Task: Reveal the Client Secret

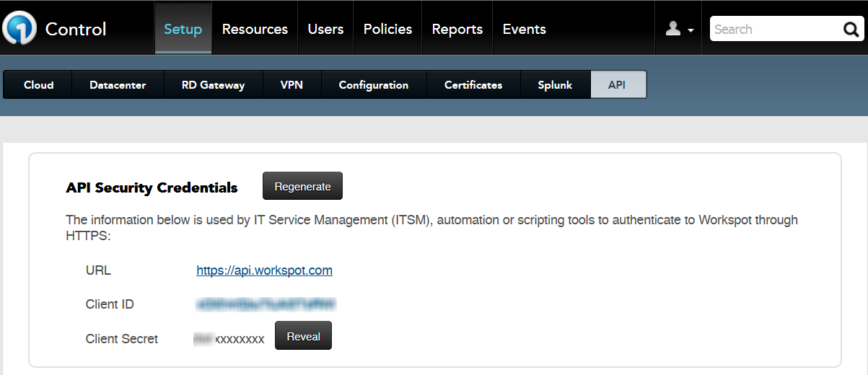Action: pos(303,336)
